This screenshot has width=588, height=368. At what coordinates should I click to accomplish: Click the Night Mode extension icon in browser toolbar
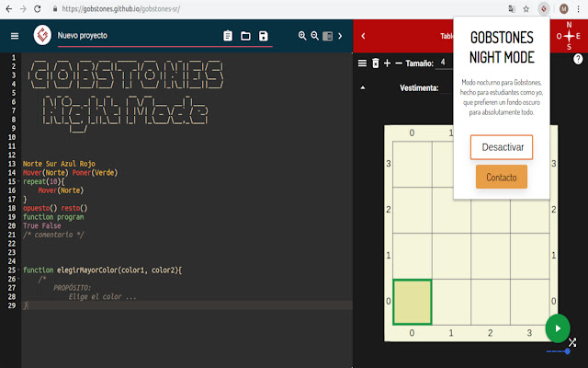[x=543, y=8]
